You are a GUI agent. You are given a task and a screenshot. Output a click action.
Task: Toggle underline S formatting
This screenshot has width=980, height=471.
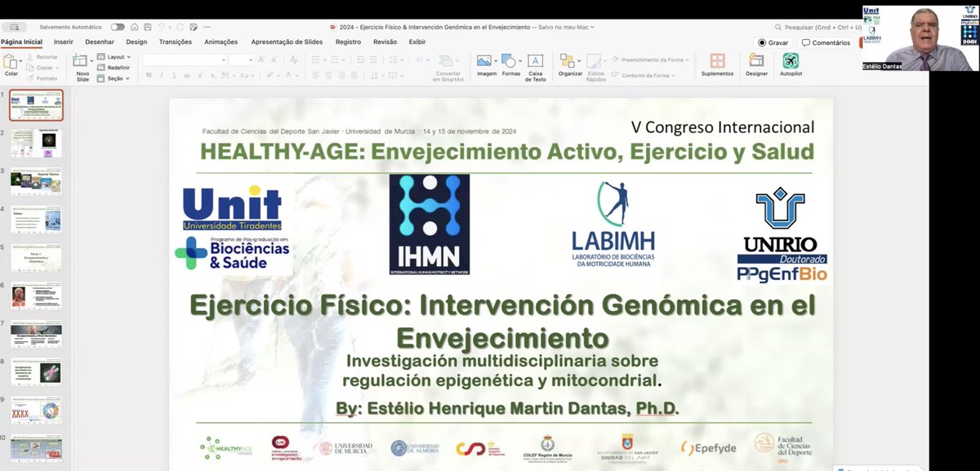174,75
